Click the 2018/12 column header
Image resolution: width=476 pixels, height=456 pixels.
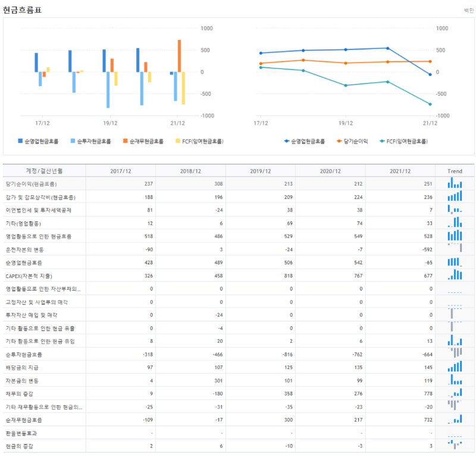tap(190, 171)
